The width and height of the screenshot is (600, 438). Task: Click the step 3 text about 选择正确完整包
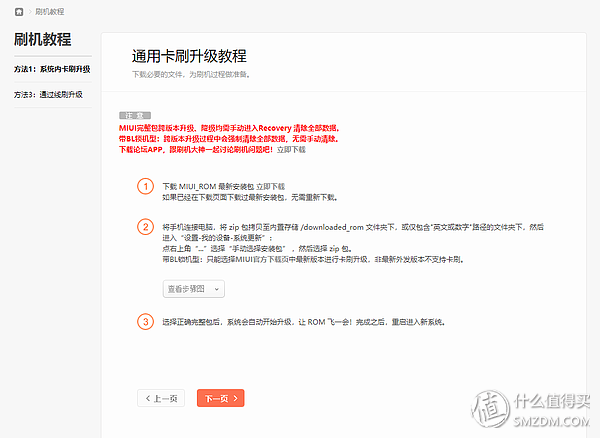[x=304, y=322]
